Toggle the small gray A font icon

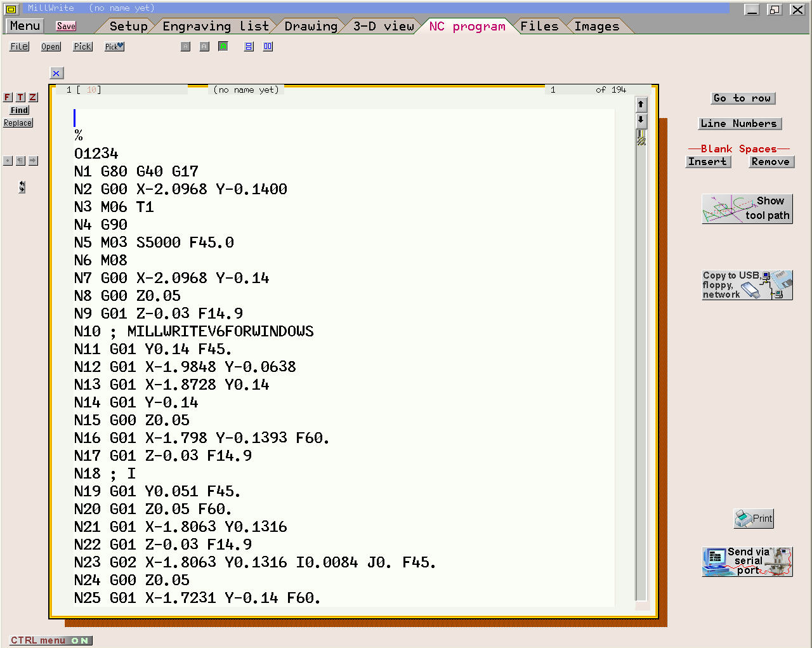185,46
